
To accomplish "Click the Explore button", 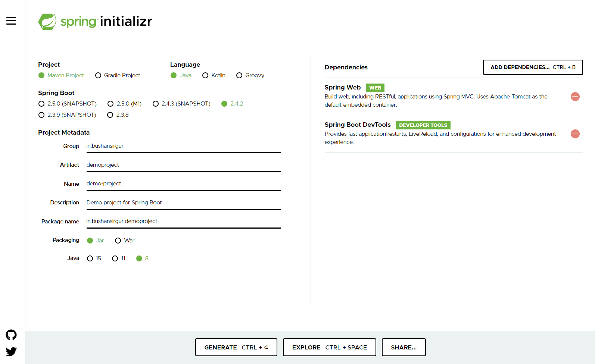I will tap(329, 347).
